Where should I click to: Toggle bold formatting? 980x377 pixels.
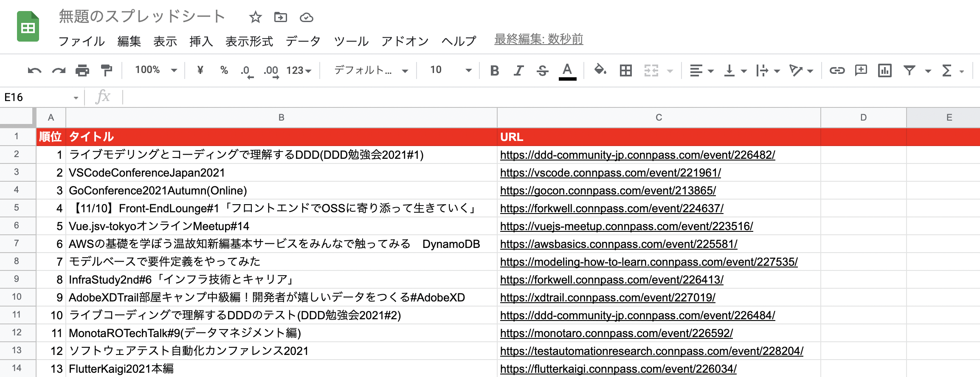(x=494, y=70)
